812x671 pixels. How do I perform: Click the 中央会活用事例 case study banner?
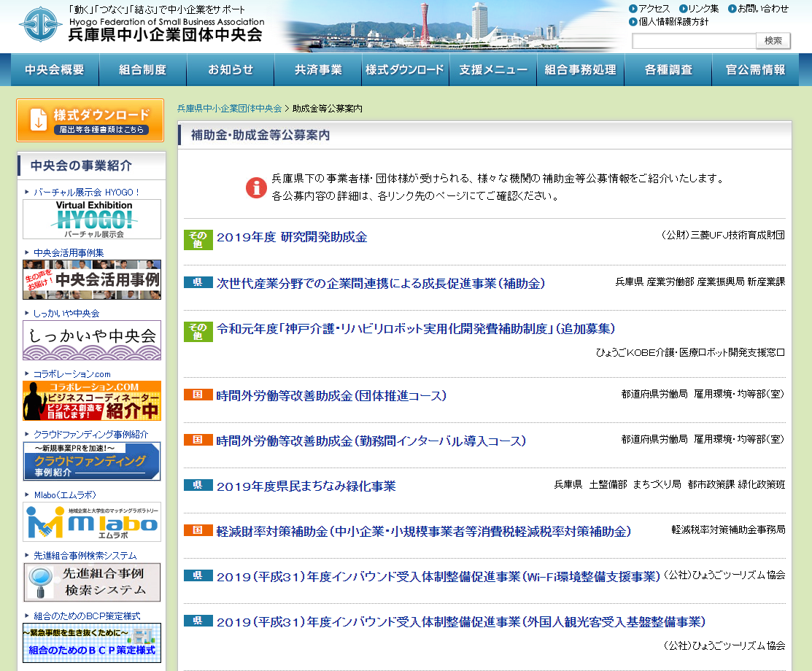(x=90, y=279)
